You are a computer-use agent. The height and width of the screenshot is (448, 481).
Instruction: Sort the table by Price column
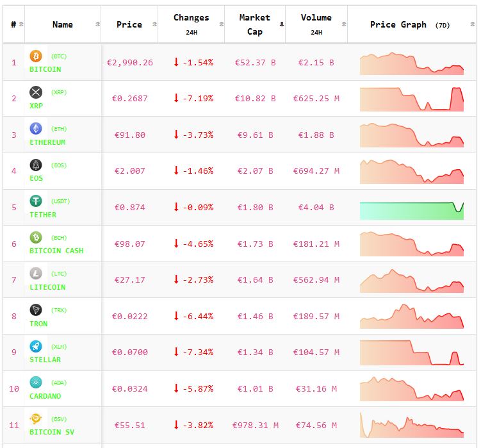[129, 24]
